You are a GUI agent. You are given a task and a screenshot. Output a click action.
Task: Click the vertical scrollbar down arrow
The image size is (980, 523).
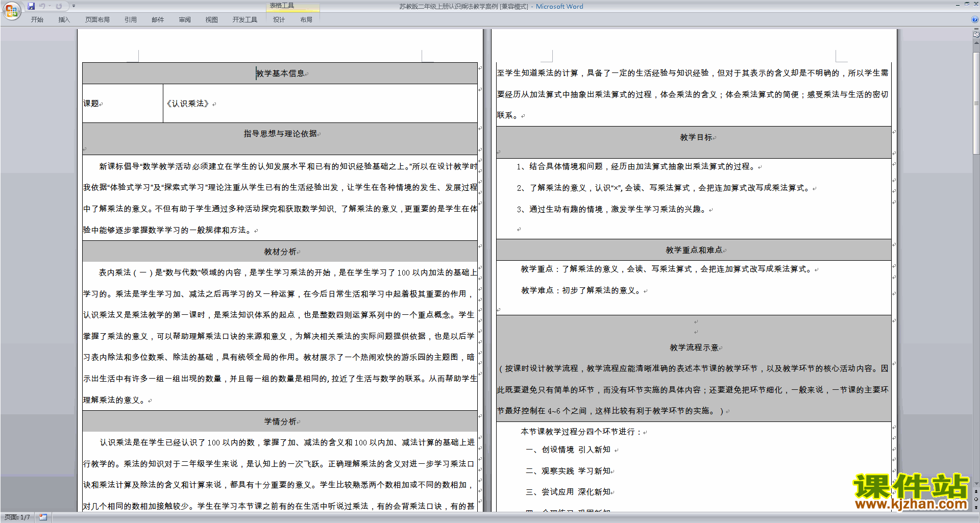point(976,484)
